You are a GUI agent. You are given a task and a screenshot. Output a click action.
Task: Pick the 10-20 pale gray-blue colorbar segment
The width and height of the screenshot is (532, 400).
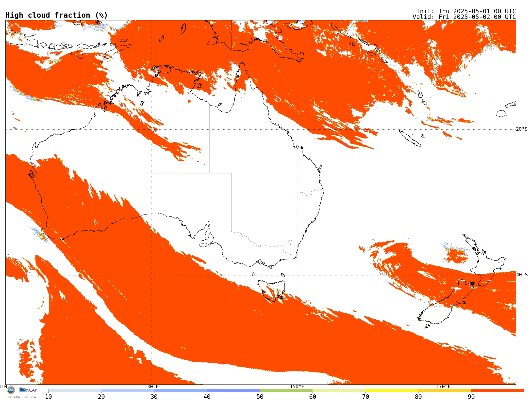coord(75,391)
